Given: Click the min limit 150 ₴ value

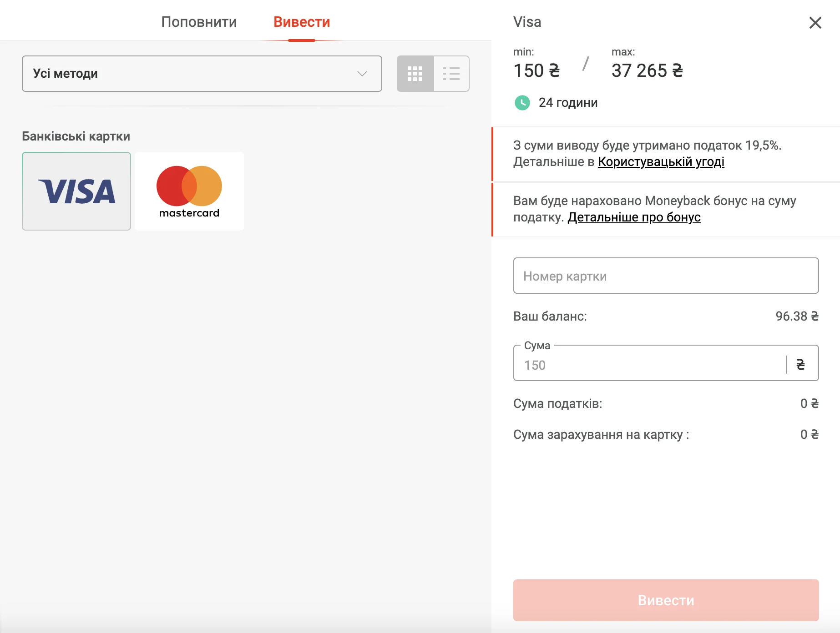Looking at the screenshot, I should 536,70.
